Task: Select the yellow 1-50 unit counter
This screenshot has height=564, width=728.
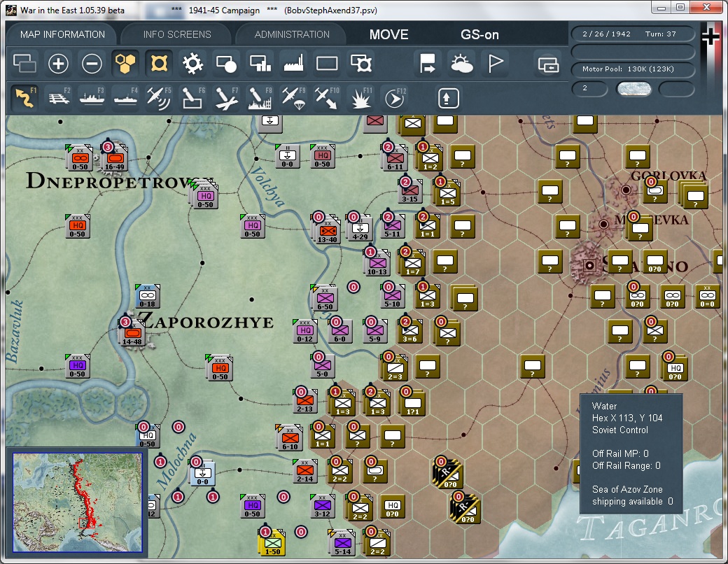Action: point(273,542)
